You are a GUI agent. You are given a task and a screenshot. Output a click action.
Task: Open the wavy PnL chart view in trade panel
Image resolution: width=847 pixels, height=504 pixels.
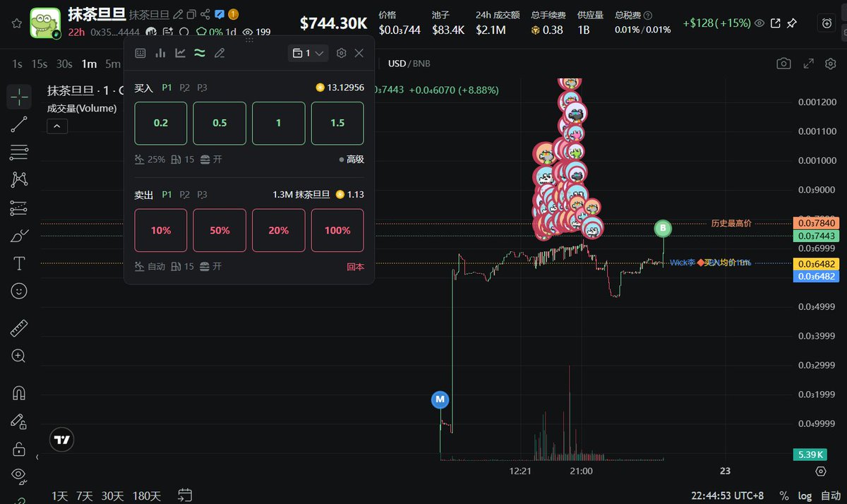point(200,53)
